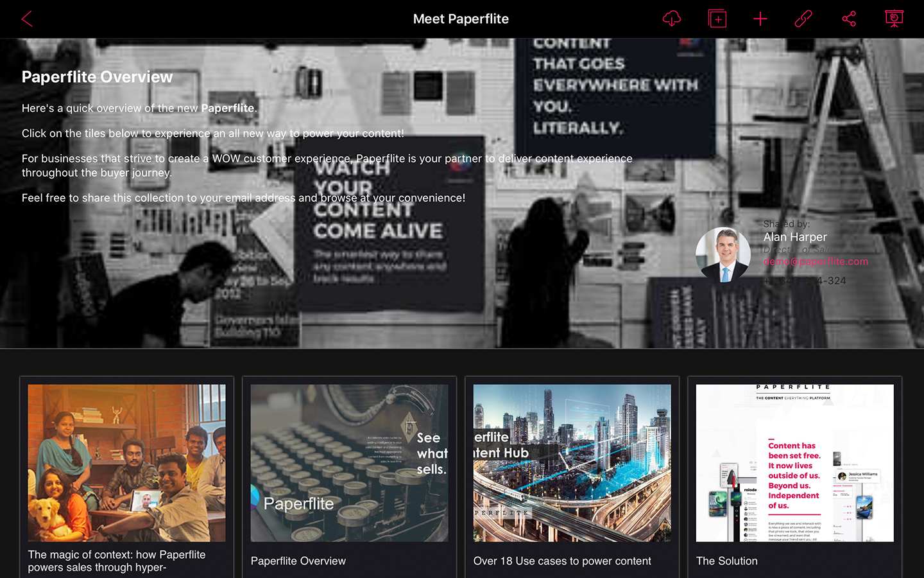Copy link using the chain icon
The image size is (924, 578).
(x=804, y=19)
